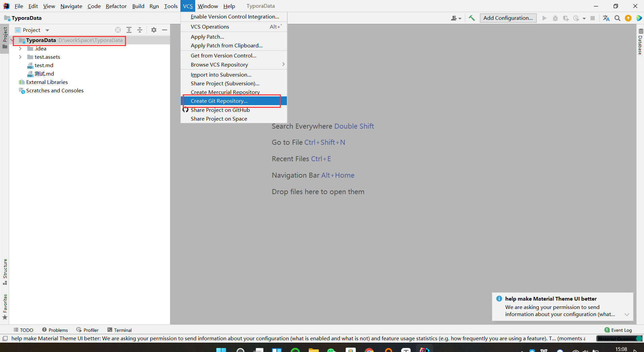Image resolution: width=644 pixels, height=352 pixels.
Task: Click the Stop square icon
Action: click(x=593, y=18)
